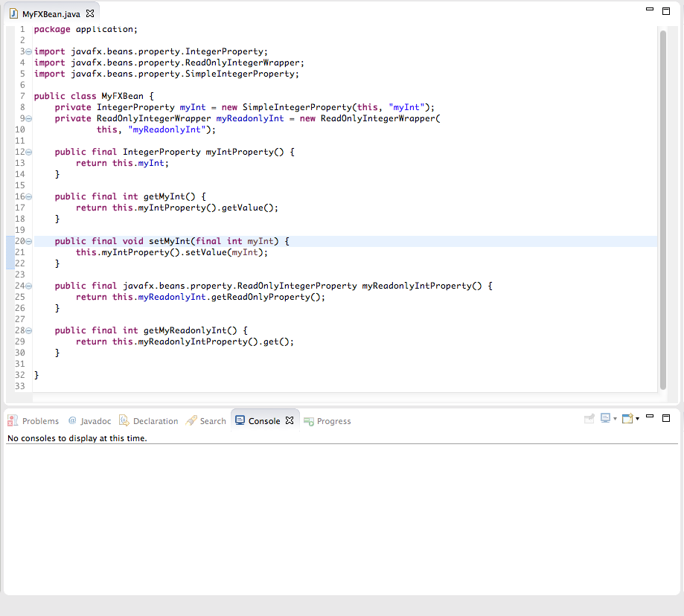Minimize the Console panel
684x616 pixels.
point(650,417)
